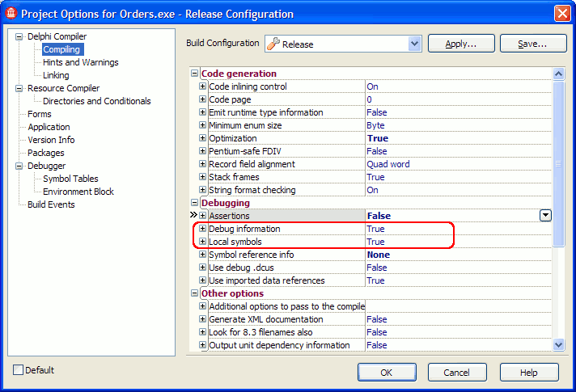Click the Release hammer icon in Build Configuration
Viewport: 576px width, 392px height.
tap(274, 44)
